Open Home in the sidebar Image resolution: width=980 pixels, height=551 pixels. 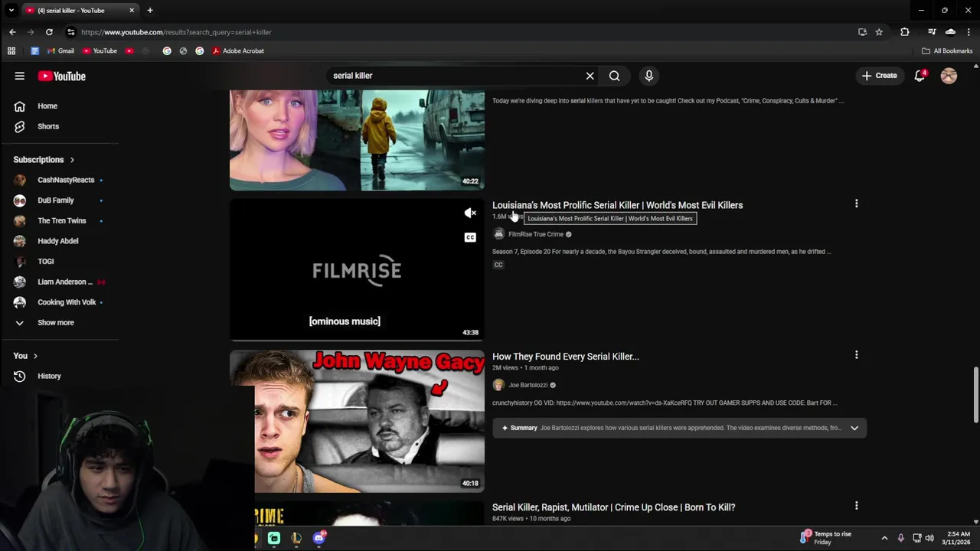click(47, 106)
